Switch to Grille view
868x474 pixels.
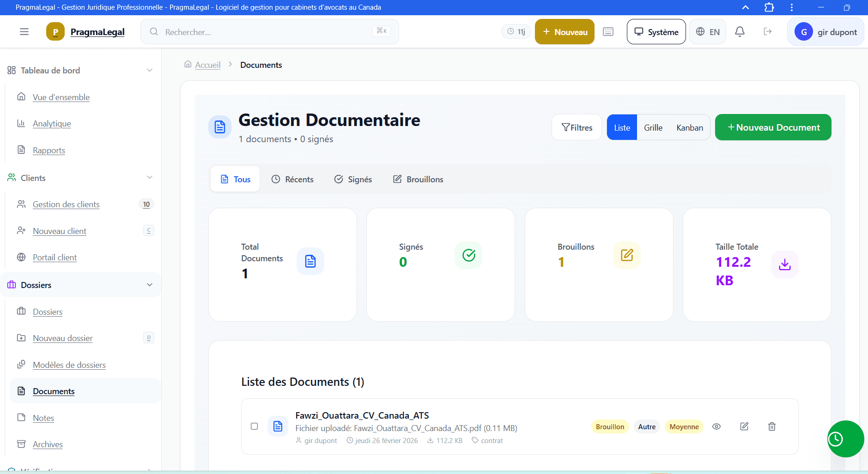653,127
